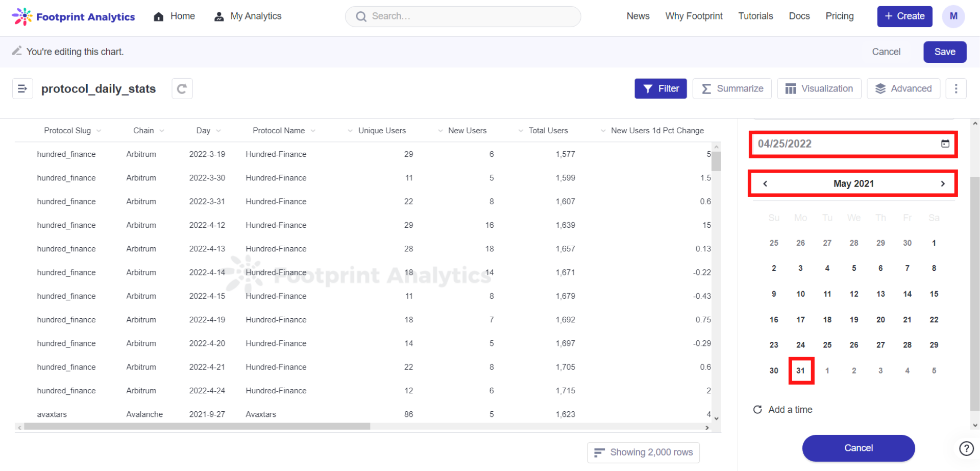Image resolution: width=980 pixels, height=471 pixels.
Task: Select May 10 in calendar
Action: pos(801,294)
